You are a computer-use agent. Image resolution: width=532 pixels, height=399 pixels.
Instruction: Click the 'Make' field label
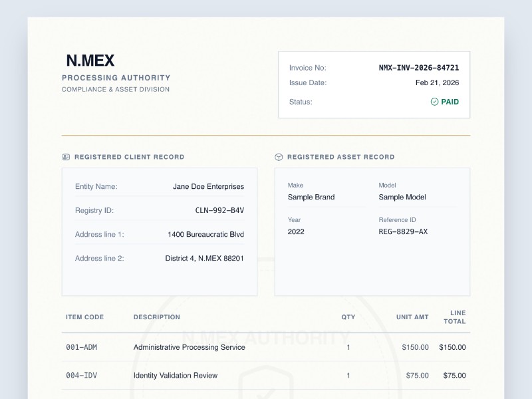[295, 186]
